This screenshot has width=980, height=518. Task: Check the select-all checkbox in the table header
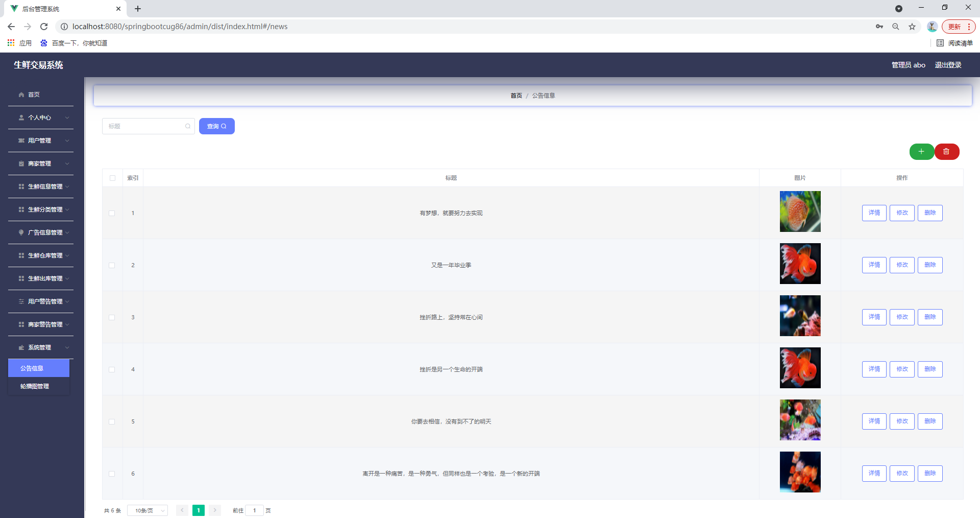[112, 178]
